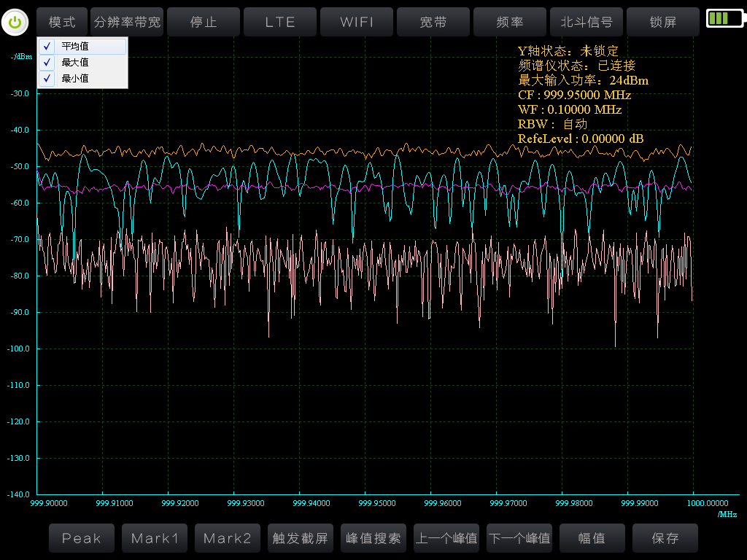The width and height of the screenshot is (747, 560).
Task: Select the LTE band preset
Action: click(280, 22)
